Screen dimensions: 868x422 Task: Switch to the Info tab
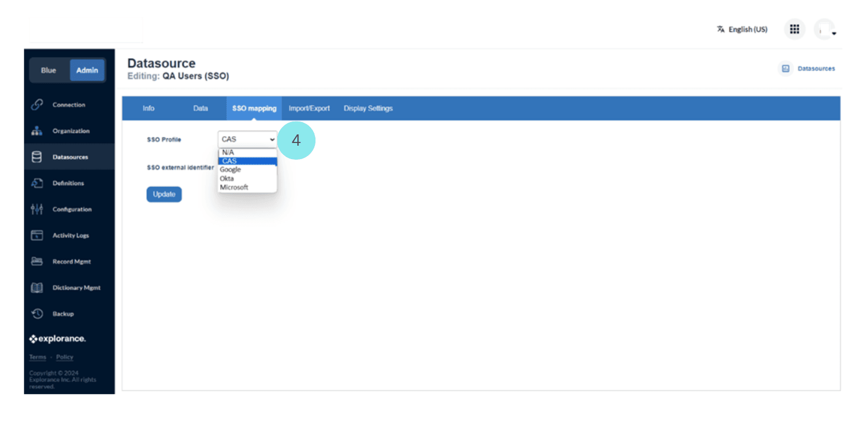click(148, 109)
